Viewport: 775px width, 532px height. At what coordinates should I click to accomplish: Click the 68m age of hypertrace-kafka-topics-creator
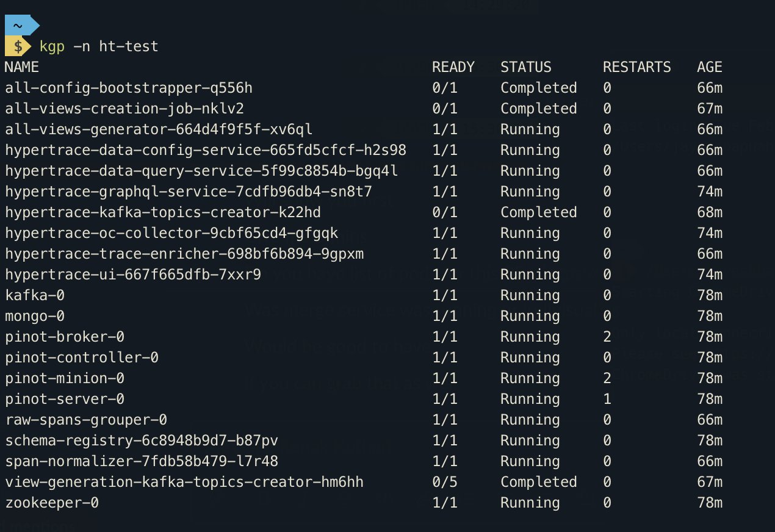[x=710, y=212]
